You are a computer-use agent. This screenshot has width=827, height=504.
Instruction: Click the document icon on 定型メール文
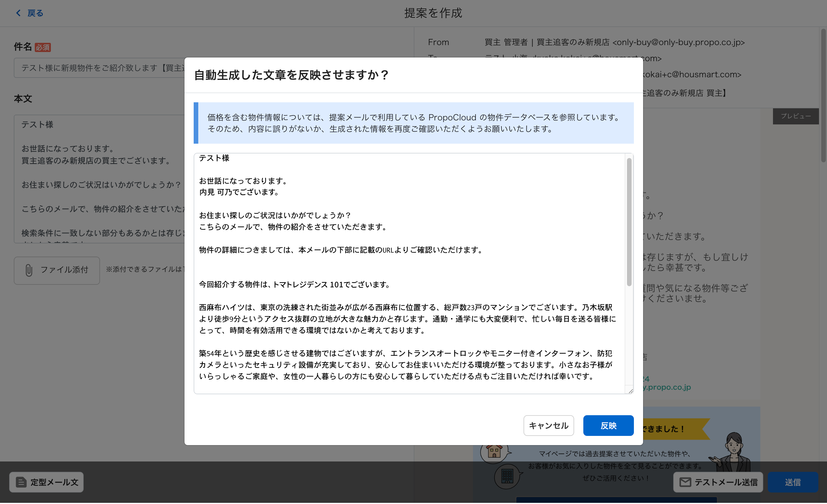[21, 482]
